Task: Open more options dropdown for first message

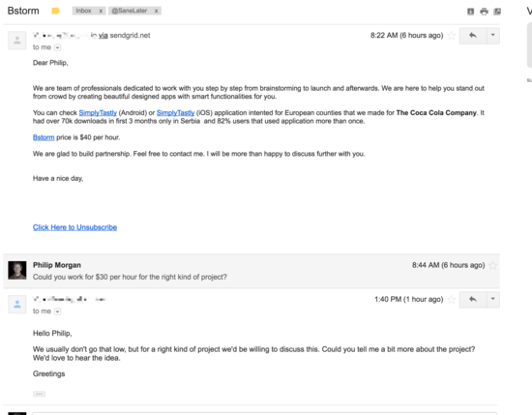Action: coord(493,35)
